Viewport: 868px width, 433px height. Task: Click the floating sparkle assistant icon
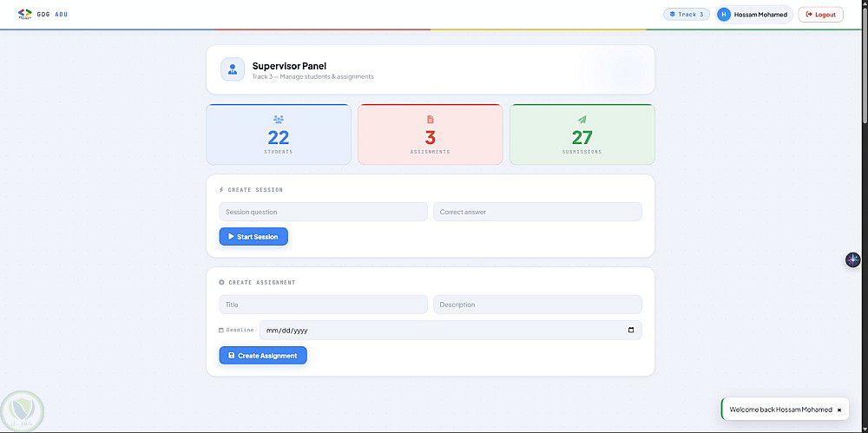click(x=853, y=259)
